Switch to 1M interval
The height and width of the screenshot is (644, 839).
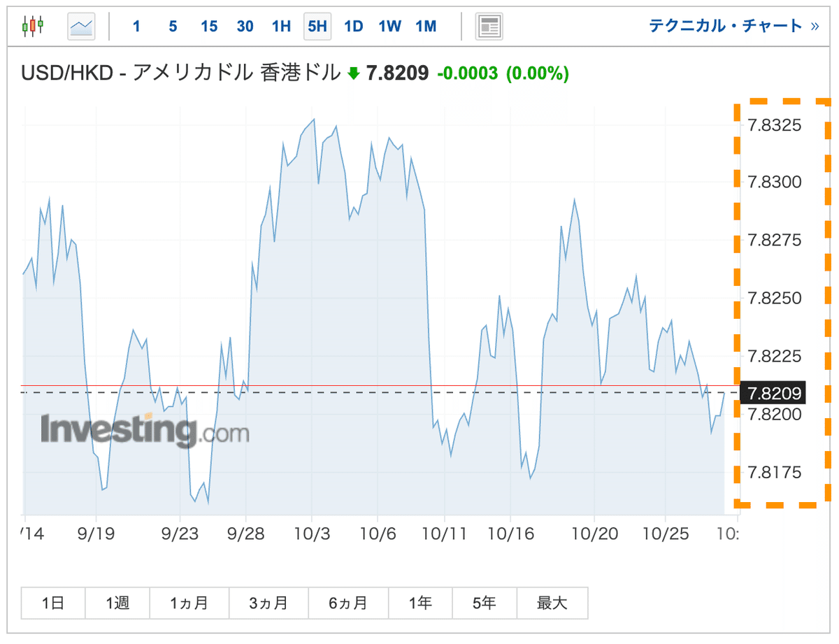point(426,27)
